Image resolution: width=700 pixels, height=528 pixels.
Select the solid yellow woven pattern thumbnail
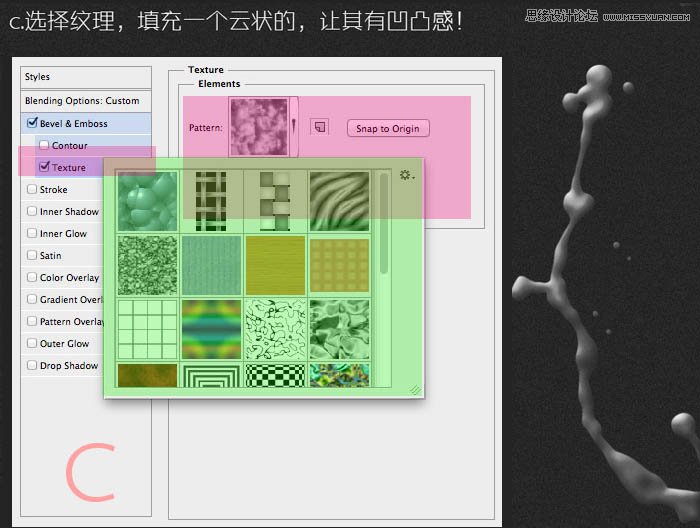[275, 266]
